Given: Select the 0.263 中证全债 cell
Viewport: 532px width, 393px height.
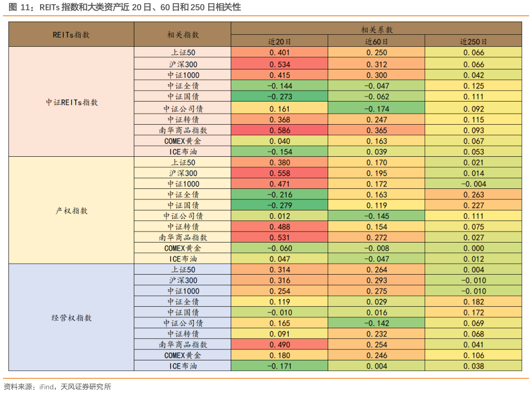Looking at the screenshot, I should (474, 194).
